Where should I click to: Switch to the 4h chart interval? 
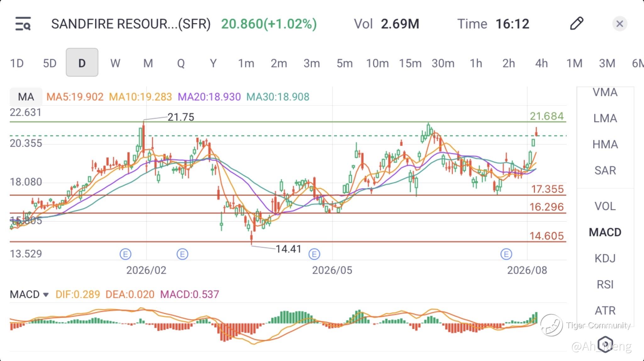tap(541, 63)
